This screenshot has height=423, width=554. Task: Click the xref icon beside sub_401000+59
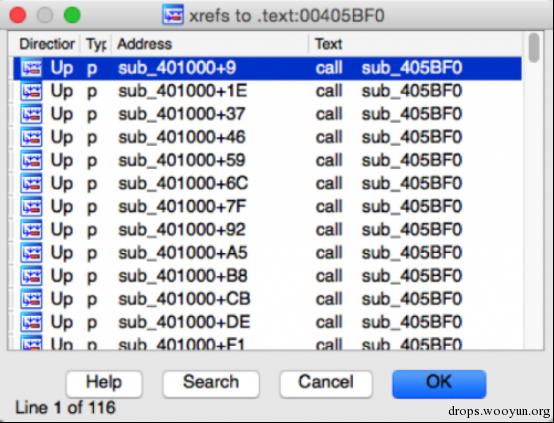31,161
